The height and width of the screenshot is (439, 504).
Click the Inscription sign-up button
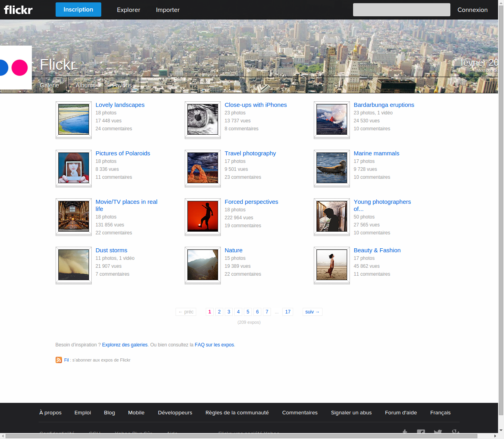pyautogui.click(x=78, y=10)
